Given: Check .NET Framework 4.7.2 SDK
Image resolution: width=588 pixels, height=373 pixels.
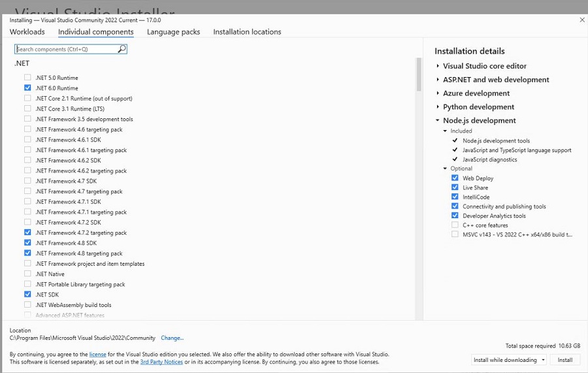Looking at the screenshot, I should [x=27, y=222].
